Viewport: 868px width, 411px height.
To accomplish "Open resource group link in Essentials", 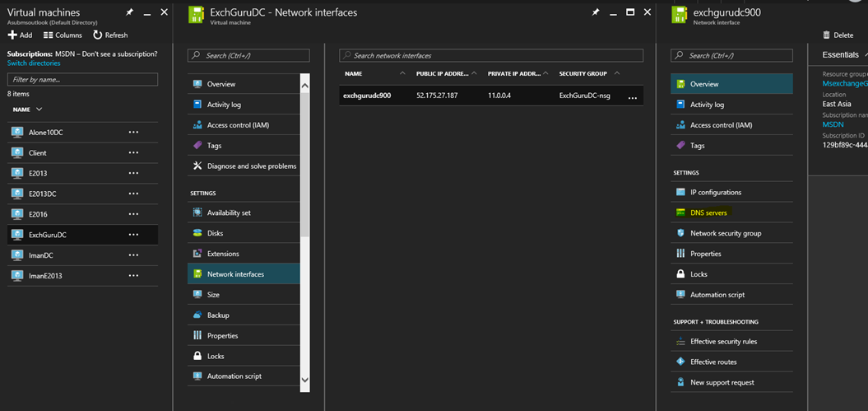I will pyautogui.click(x=845, y=84).
